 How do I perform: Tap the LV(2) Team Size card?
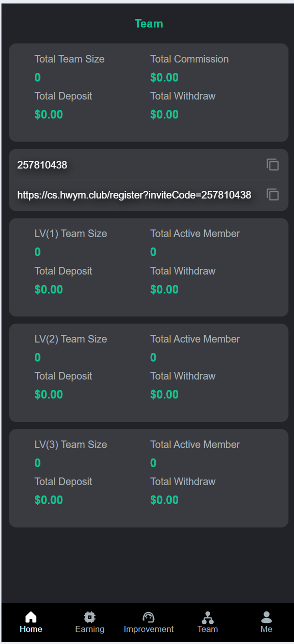coord(149,372)
